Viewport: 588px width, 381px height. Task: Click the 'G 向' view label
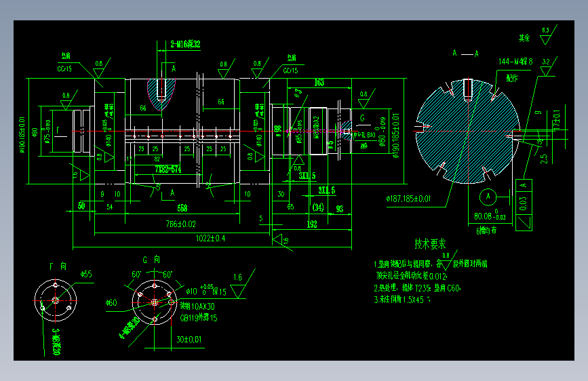(151, 260)
